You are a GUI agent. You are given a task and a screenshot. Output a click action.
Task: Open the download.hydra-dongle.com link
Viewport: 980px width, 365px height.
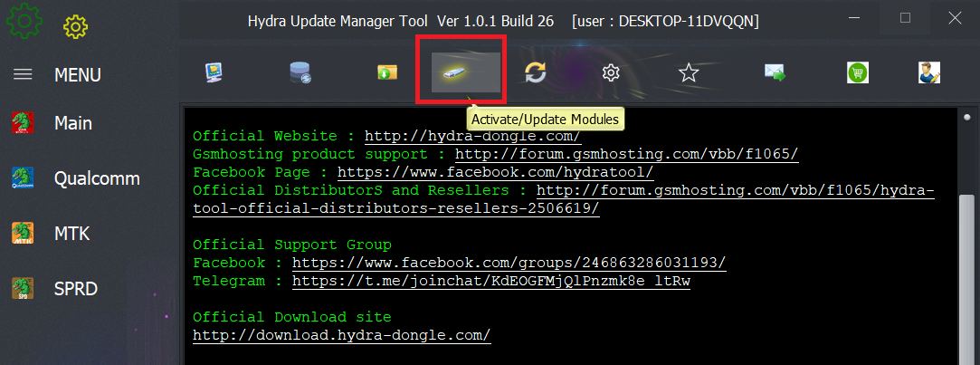(x=342, y=336)
